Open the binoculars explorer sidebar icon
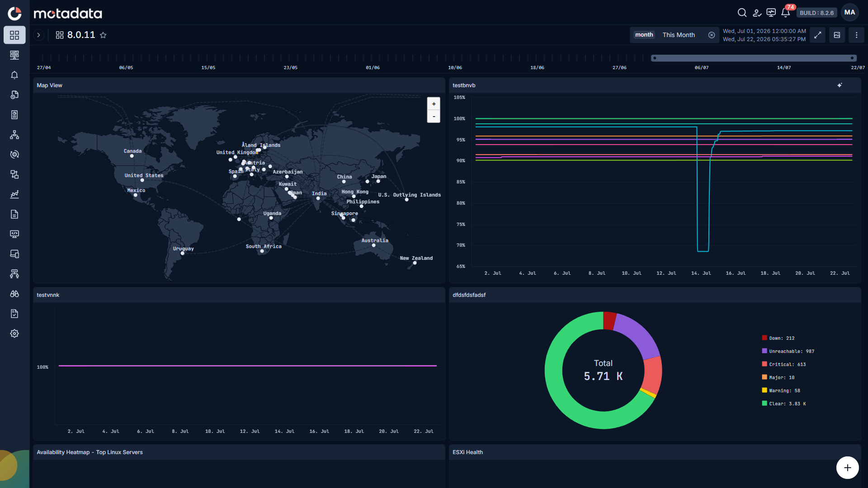The image size is (868, 488). [x=14, y=294]
